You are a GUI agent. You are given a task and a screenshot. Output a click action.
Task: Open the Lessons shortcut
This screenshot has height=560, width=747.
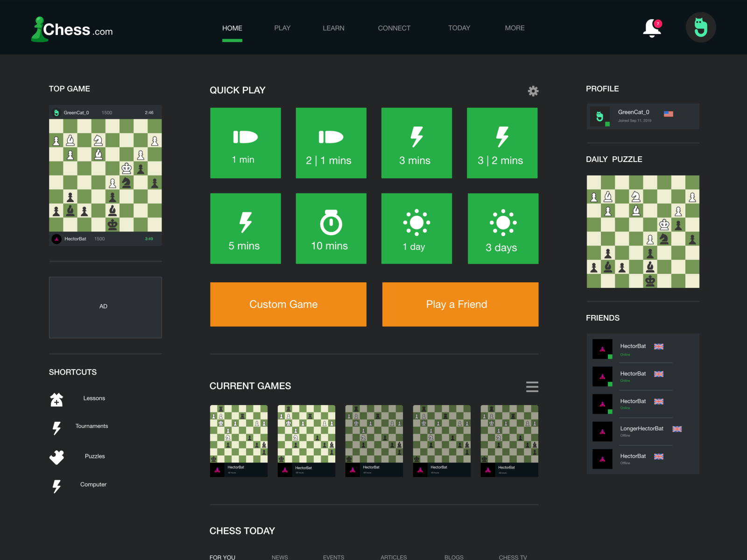[x=94, y=398]
